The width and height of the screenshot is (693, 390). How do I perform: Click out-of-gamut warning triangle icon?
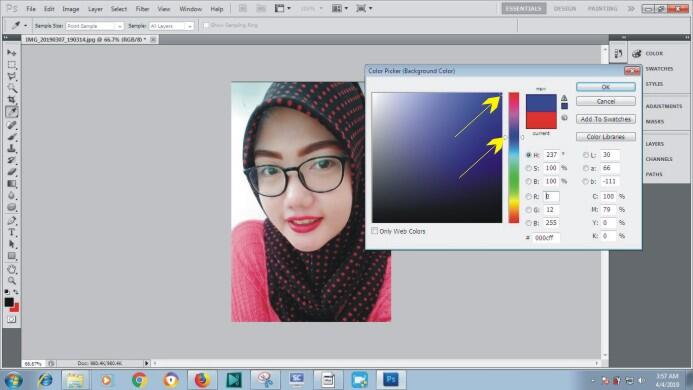point(564,98)
